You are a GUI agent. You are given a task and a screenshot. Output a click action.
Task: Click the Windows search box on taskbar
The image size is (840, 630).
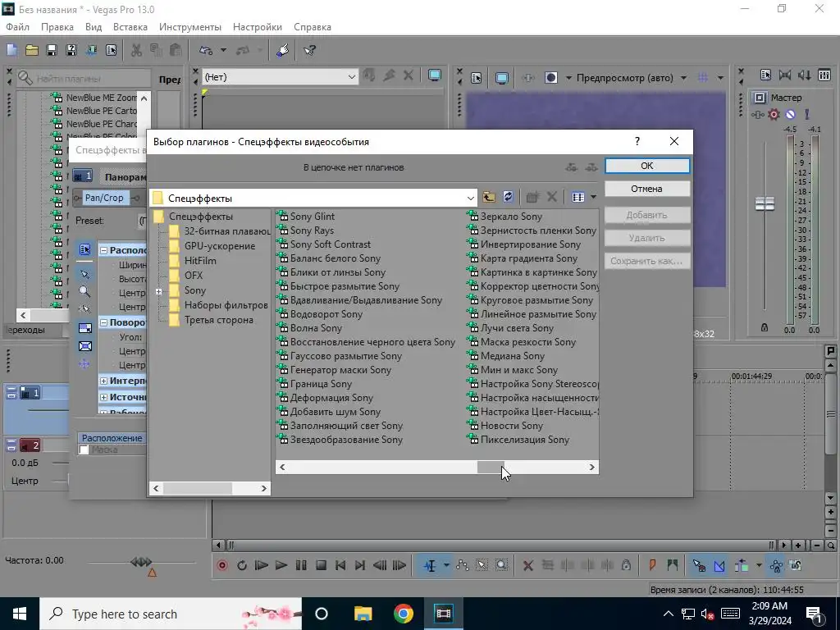point(171,614)
